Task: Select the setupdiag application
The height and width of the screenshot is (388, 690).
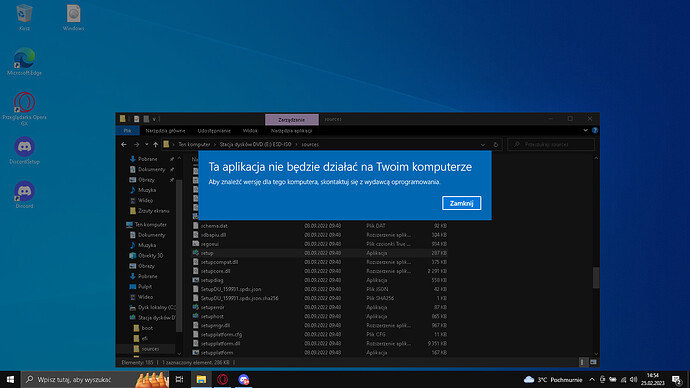Action: pyautogui.click(x=212, y=280)
